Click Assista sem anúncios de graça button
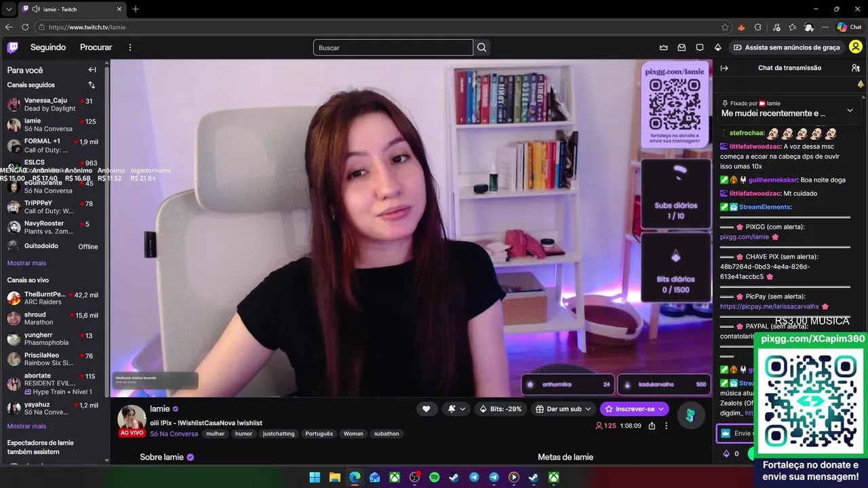 click(787, 47)
